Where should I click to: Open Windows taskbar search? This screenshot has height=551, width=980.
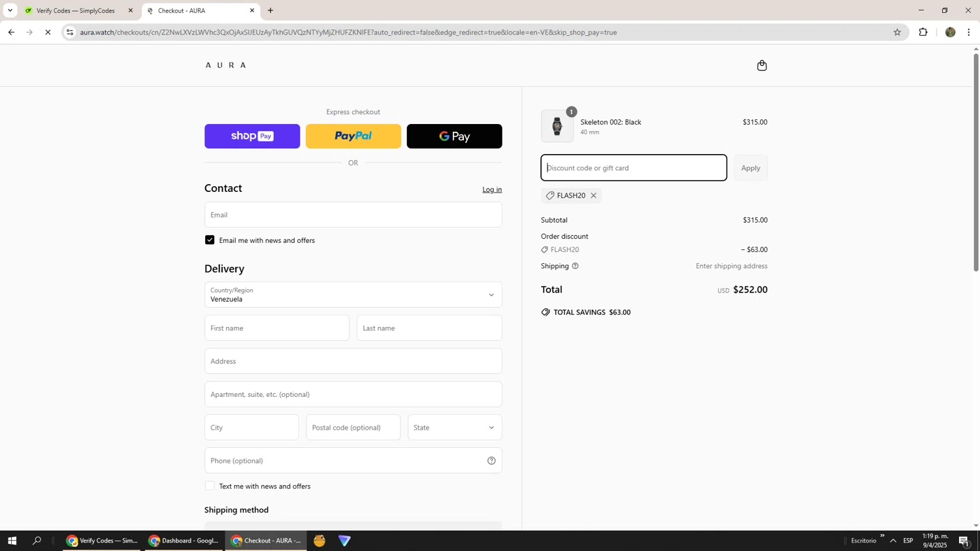click(37, 541)
